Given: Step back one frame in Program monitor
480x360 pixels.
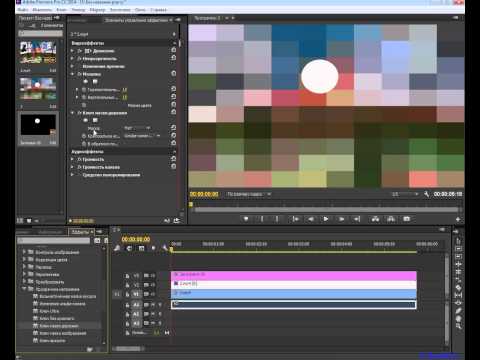Looking at the screenshot, I should tap(311, 219).
